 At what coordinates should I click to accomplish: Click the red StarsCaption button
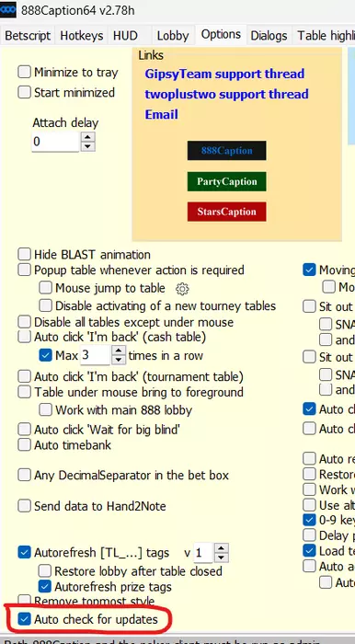(x=226, y=212)
